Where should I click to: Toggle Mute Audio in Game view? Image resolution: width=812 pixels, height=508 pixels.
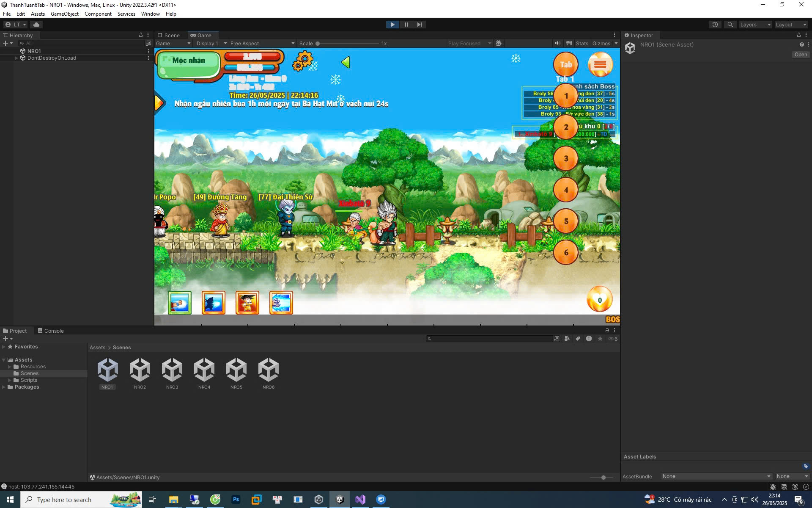point(558,43)
